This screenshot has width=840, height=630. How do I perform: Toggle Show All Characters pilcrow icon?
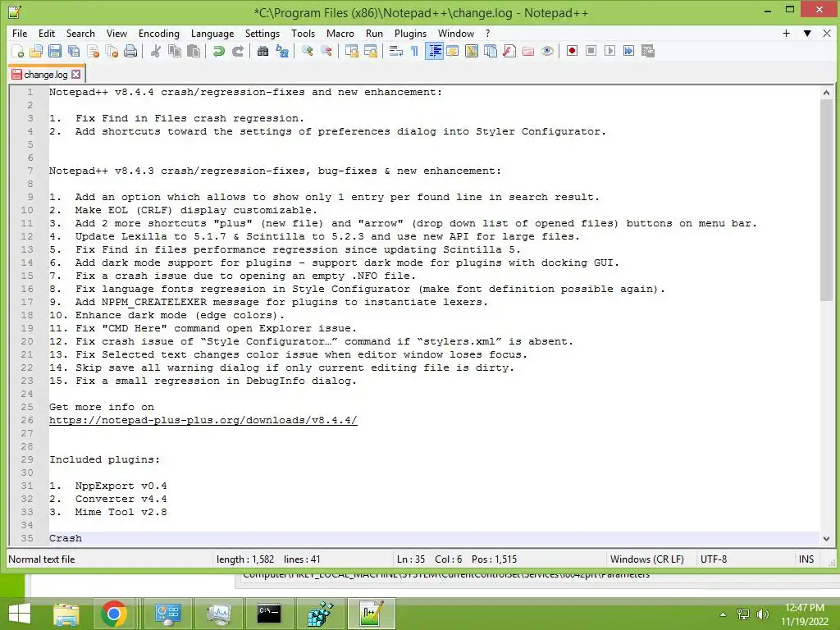pyautogui.click(x=414, y=51)
